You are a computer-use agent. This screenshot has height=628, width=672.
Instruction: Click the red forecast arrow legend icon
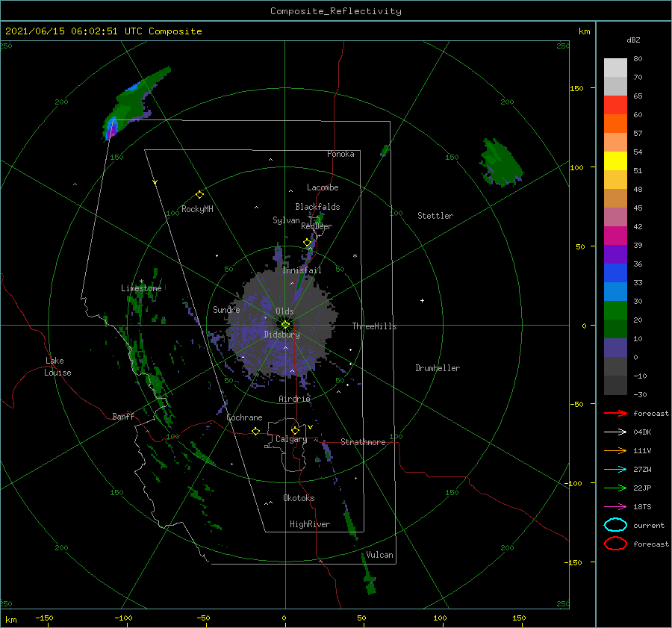[x=615, y=413]
